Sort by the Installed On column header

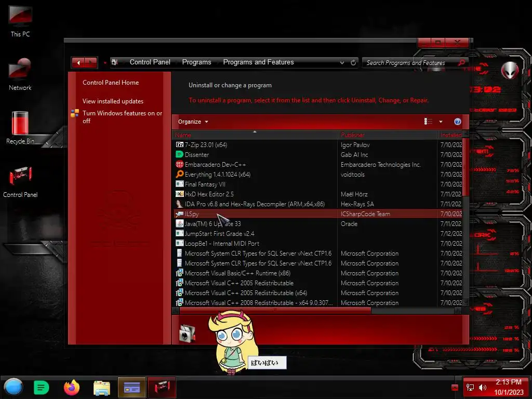click(450, 135)
